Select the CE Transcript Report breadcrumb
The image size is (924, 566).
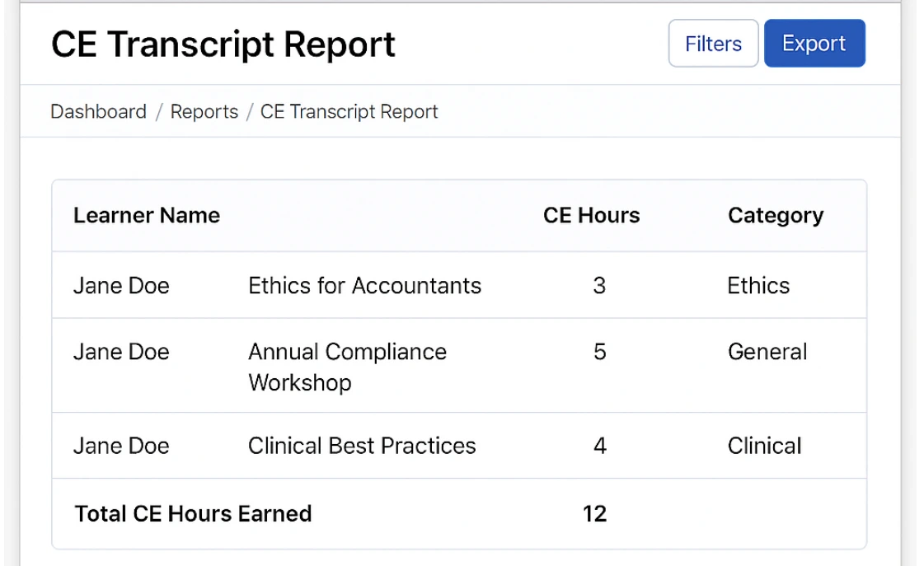coord(349,111)
